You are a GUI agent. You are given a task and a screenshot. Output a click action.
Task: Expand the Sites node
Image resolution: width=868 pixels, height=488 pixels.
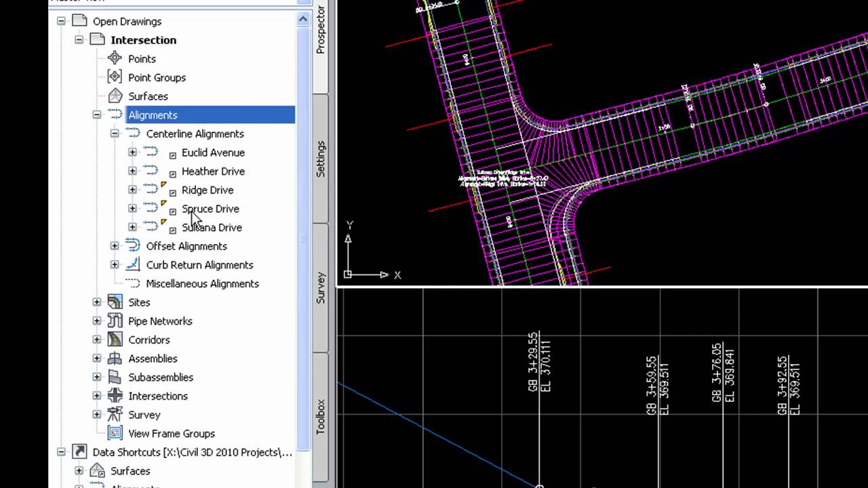(97, 302)
